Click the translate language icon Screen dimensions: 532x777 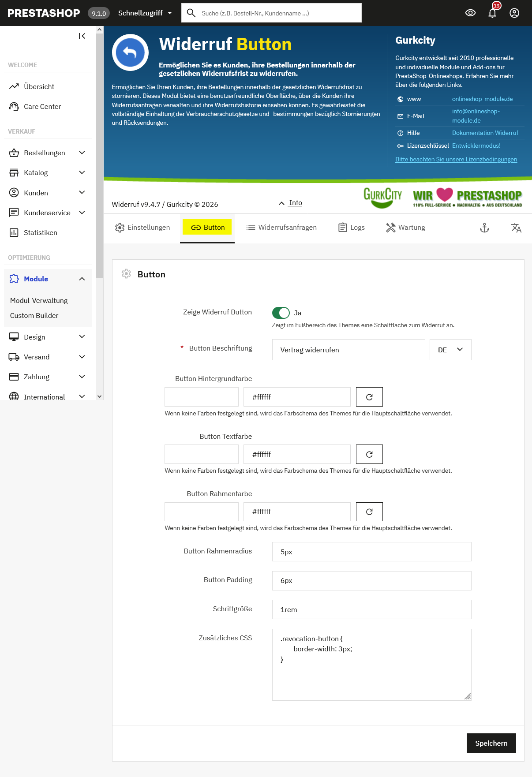(x=516, y=228)
